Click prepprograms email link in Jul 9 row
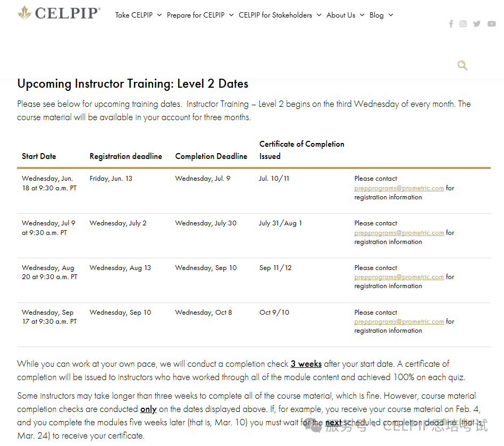This screenshot has height=446, width=504. [x=399, y=233]
